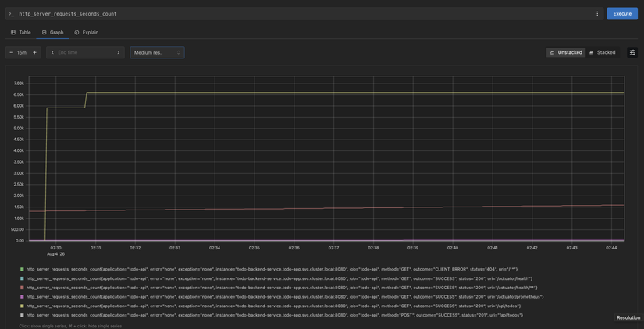This screenshot has height=329, width=644.
Task: Decrease the 15m range with minus
Action: pos(11,52)
